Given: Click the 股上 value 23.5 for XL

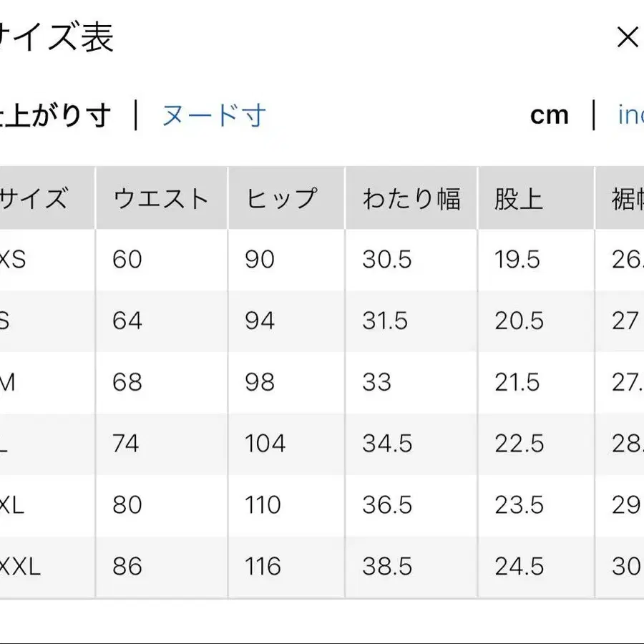Looking at the screenshot, I should (518, 505).
